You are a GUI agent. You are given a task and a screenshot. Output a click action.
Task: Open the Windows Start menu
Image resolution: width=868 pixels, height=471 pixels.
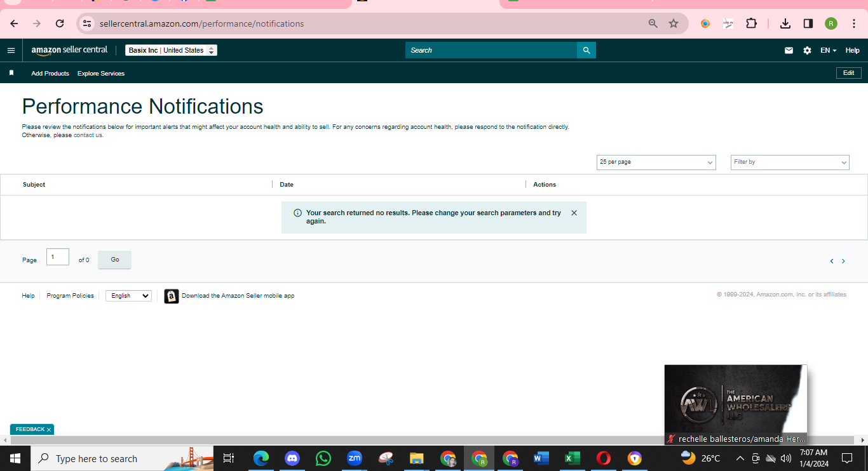(x=15, y=458)
